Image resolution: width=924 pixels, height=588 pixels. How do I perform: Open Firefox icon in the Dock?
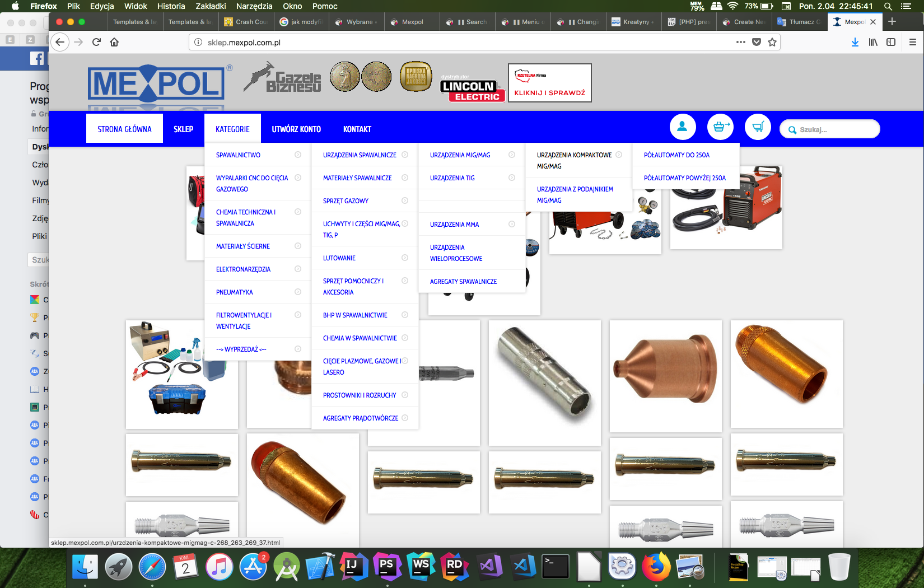pos(656,567)
